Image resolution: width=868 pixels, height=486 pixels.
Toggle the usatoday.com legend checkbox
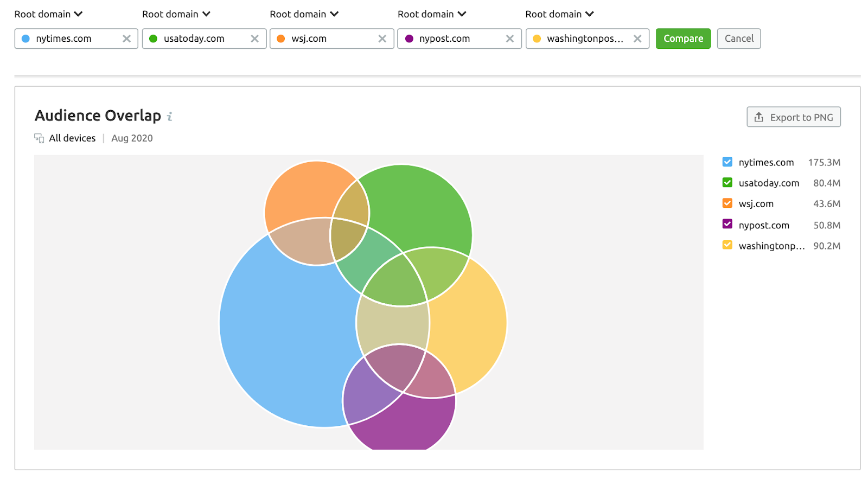(x=727, y=183)
